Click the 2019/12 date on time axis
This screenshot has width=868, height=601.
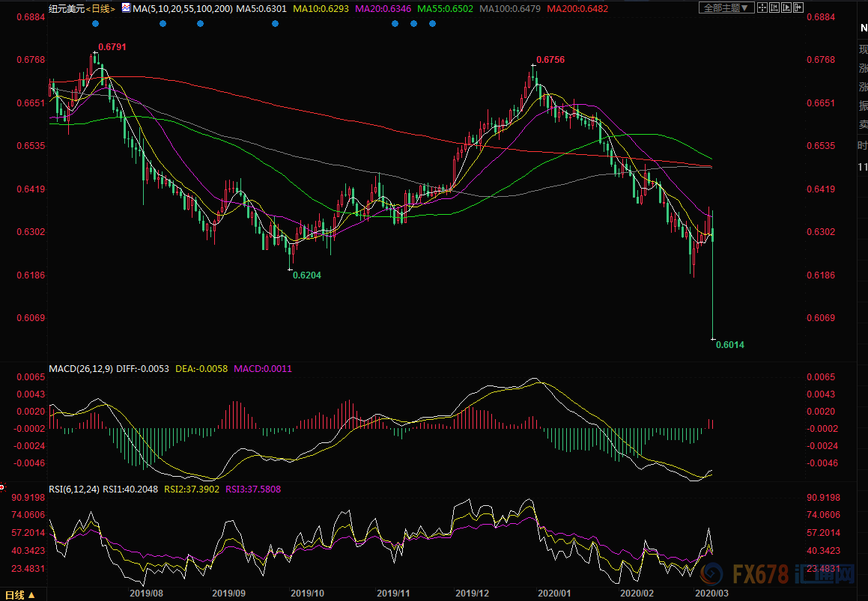472,593
